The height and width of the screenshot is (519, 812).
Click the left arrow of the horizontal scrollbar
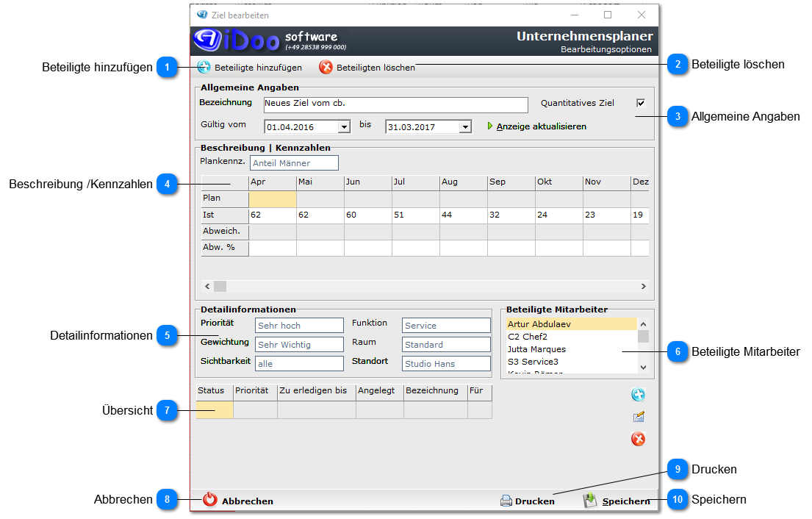coord(207,286)
